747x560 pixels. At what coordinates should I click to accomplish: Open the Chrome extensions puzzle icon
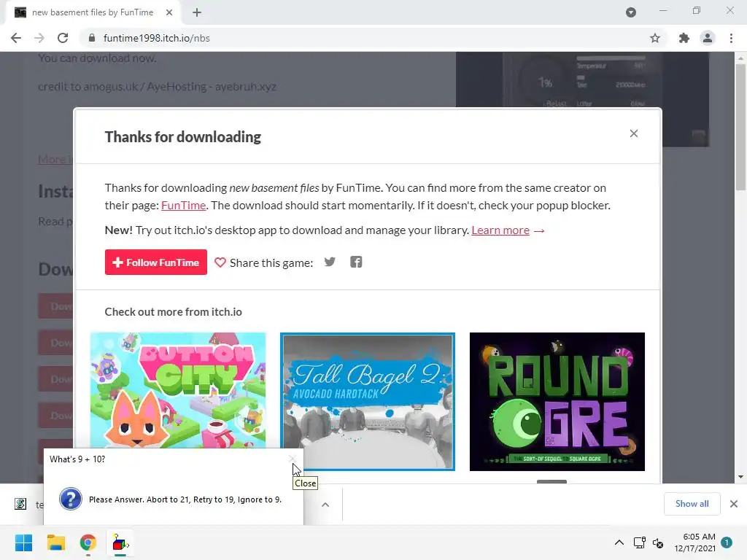684,38
